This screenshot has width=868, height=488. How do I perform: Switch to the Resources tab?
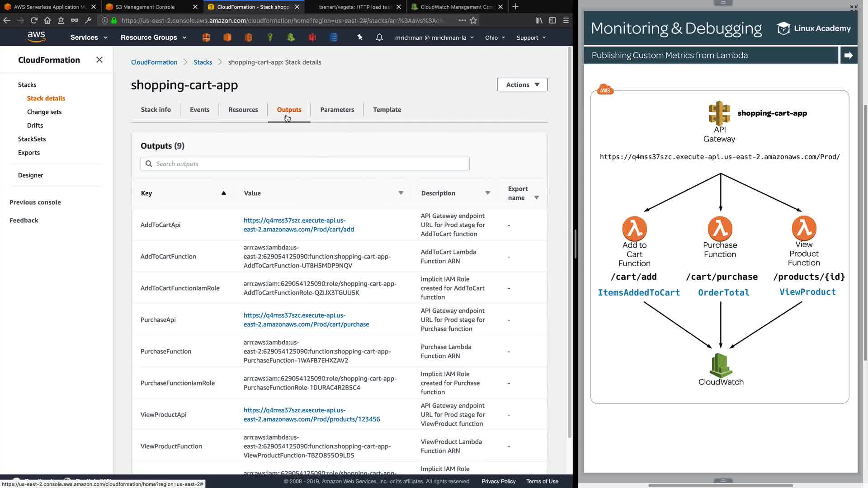click(x=243, y=109)
